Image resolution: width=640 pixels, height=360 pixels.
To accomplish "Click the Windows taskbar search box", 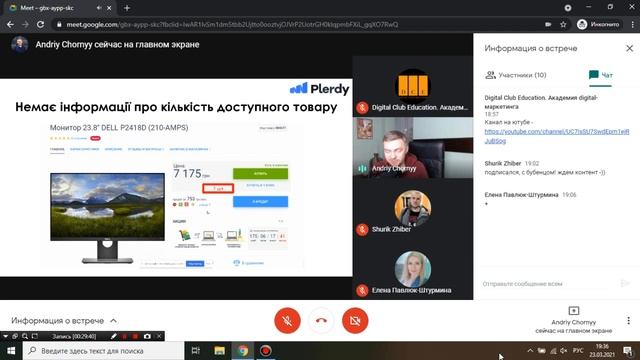I will 103,351.
